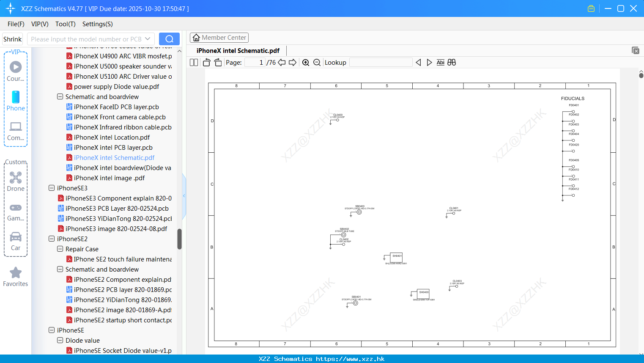The width and height of the screenshot is (644, 363).
Task: Open iPhoneX FaceID PCB layer.pcb
Action: [x=116, y=107]
